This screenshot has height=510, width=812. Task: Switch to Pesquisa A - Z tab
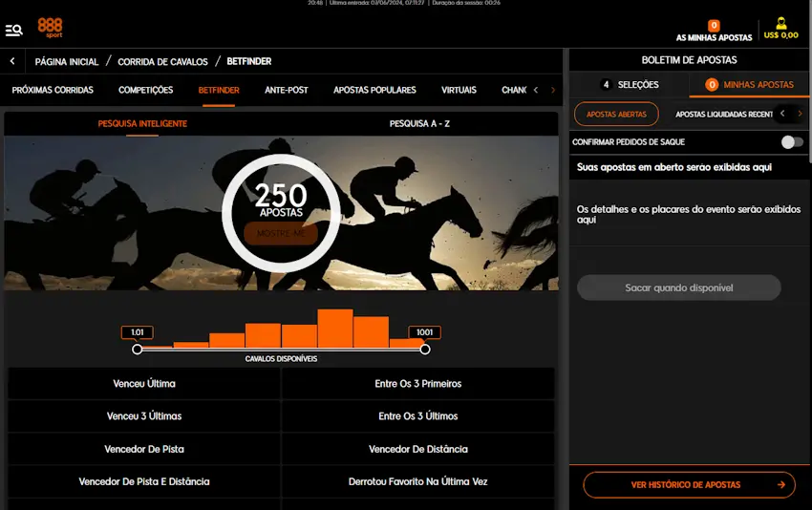click(x=419, y=124)
